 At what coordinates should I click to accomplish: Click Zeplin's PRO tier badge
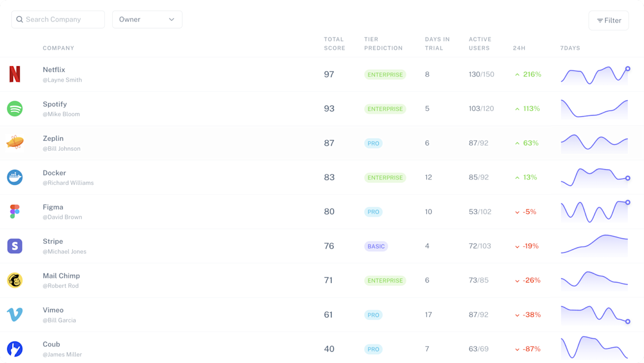(373, 143)
